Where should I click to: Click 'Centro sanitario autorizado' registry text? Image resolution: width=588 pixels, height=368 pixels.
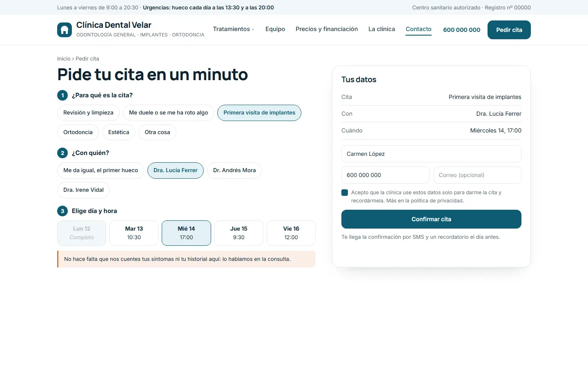click(x=472, y=7)
